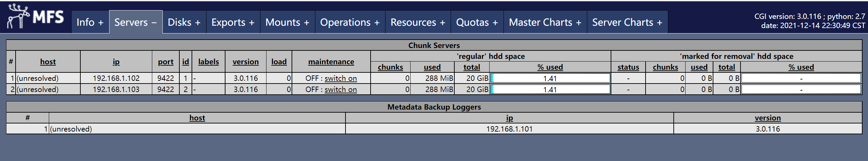Open the Mounts tab
868x161 pixels.
tap(288, 22)
